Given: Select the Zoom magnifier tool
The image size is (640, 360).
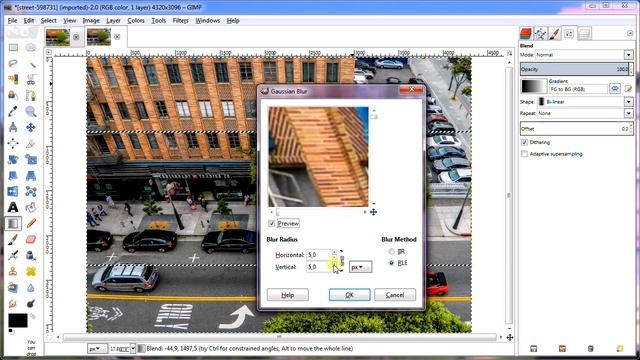Looking at the screenshot, I should (x=31, y=111).
